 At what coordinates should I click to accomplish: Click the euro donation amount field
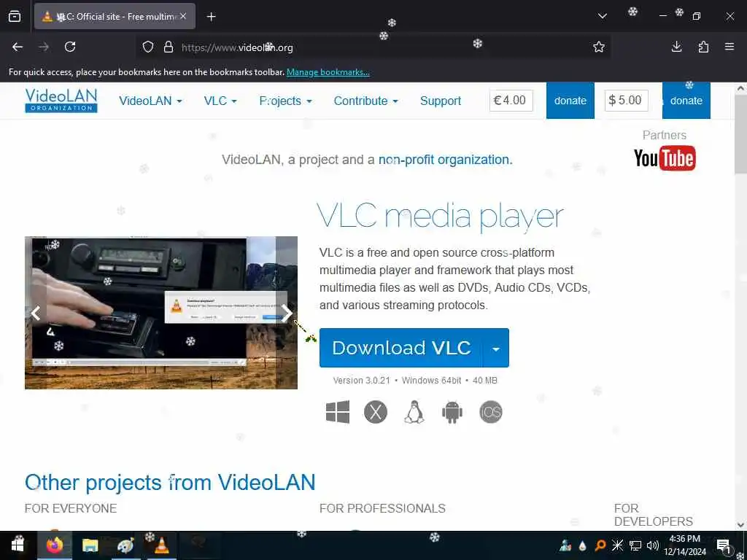pos(511,101)
